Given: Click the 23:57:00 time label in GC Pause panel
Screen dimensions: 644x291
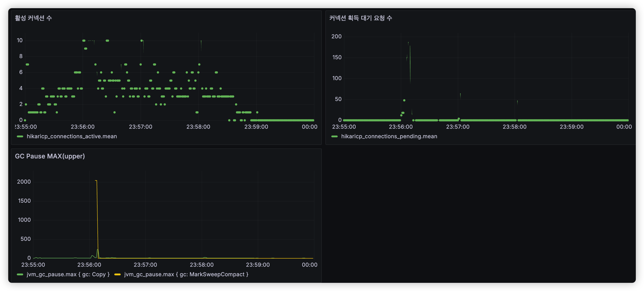Looking at the screenshot, I should [x=145, y=265].
